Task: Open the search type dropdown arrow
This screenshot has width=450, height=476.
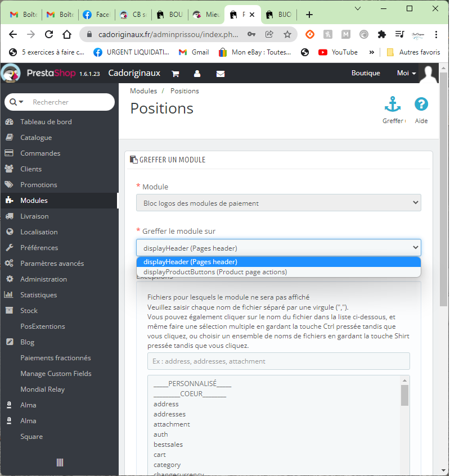Action: tap(21, 102)
